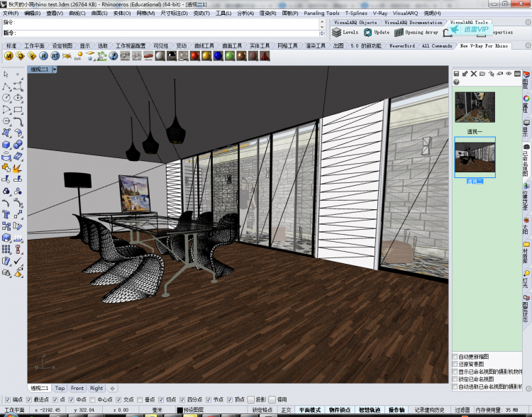
Task: Click the bicycle preset icon in V-Ray toolbar
Action: pos(137,56)
